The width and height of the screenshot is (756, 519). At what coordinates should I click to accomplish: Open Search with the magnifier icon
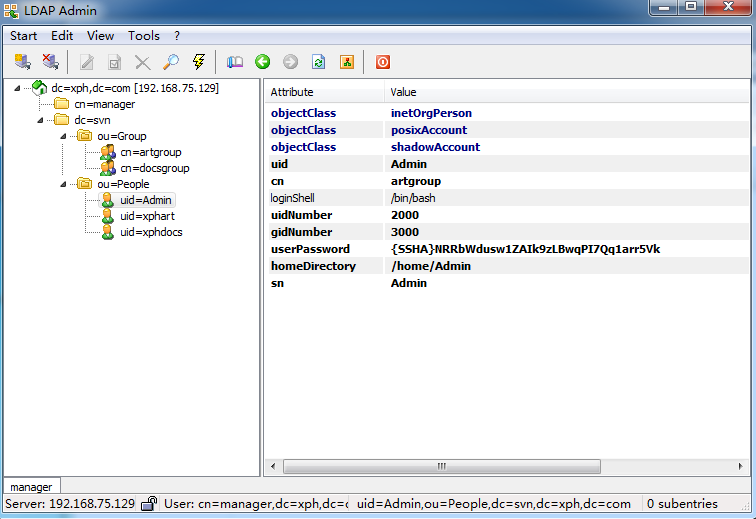click(171, 62)
